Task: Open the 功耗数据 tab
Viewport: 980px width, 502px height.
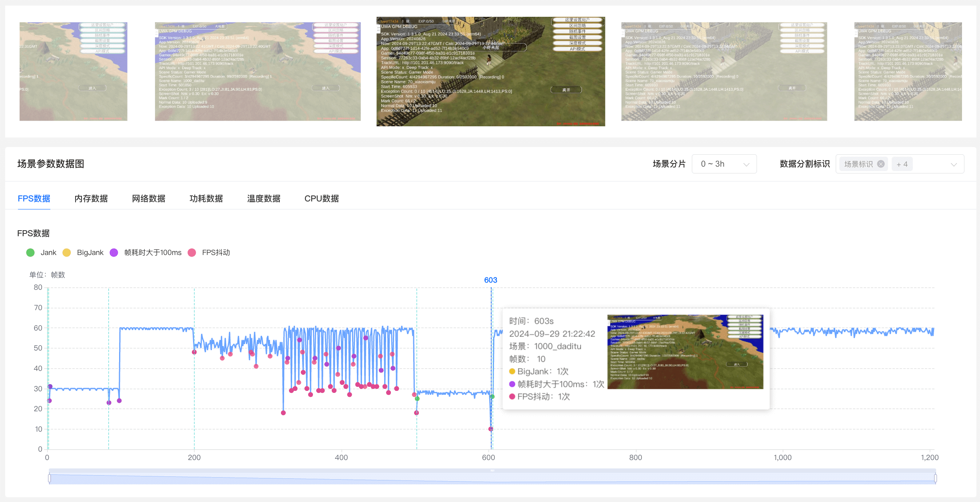Action: pos(206,199)
